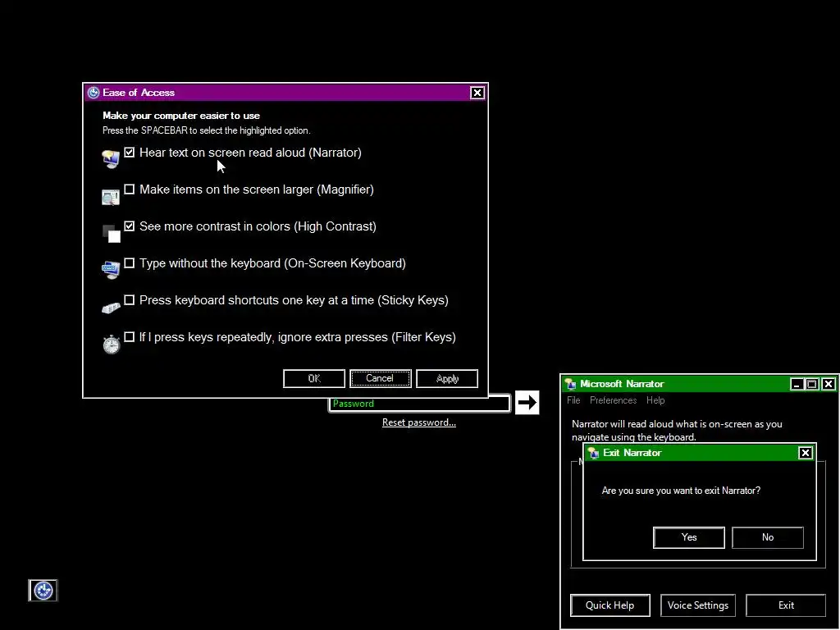Close the Microsoft Narrator window
Viewport: 840px width, 630px height.
pyautogui.click(x=829, y=384)
